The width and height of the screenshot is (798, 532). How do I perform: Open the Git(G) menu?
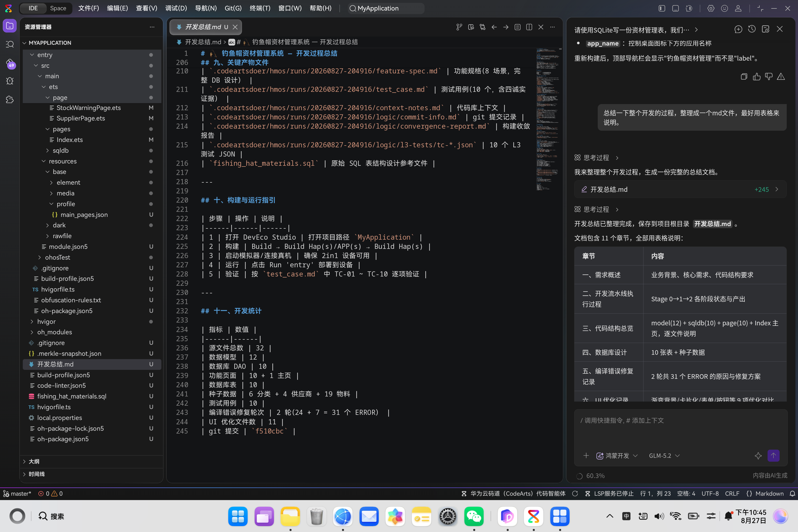click(233, 8)
